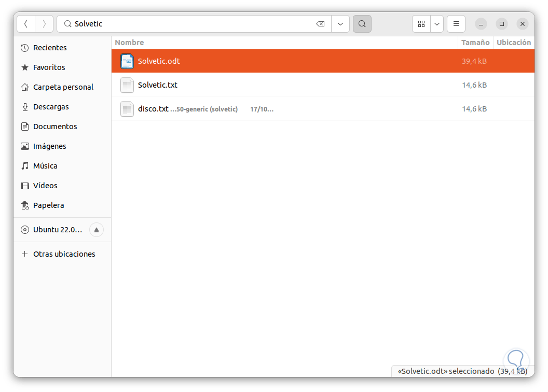Click the star icon beside Favoritos

25,67
